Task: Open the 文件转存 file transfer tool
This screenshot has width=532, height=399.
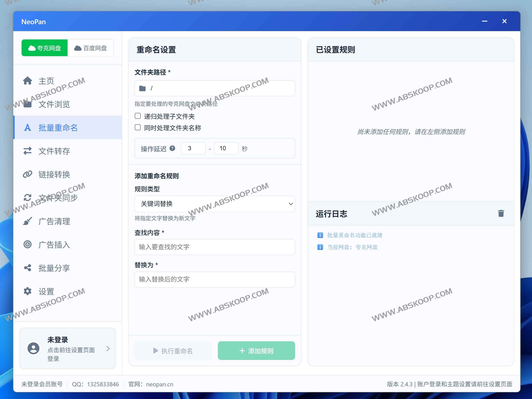Action: [x=54, y=151]
